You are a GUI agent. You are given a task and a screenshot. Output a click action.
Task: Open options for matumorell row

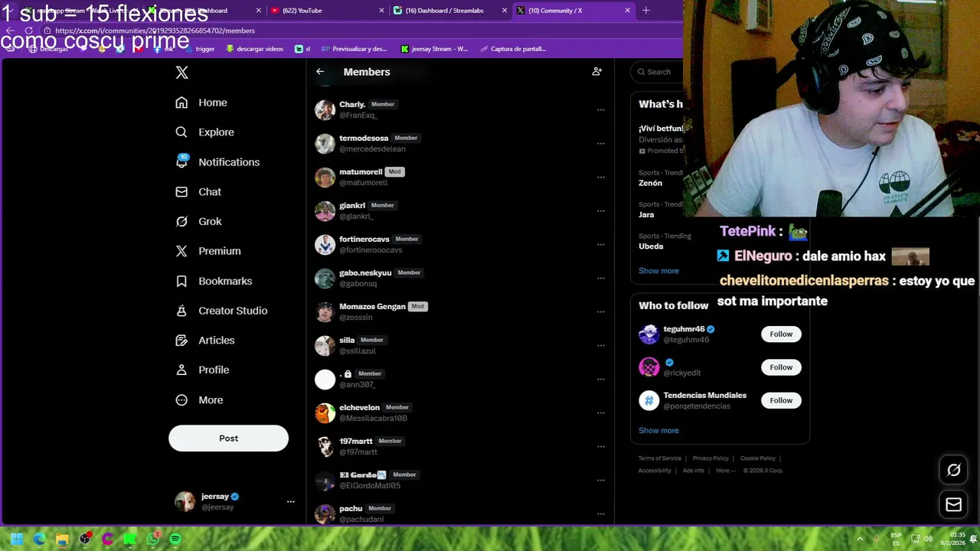[601, 177]
